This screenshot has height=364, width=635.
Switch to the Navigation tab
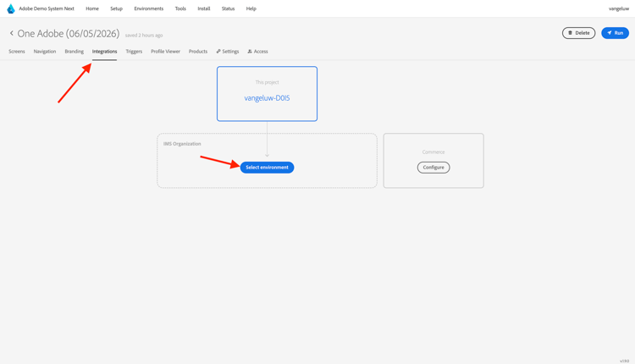[x=45, y=52]
